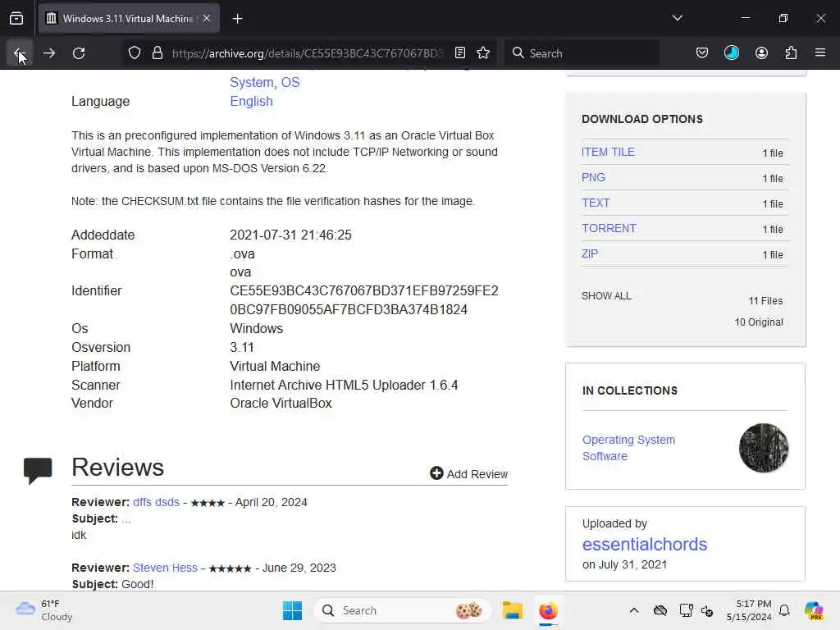Click the Identifier hash value

[363, 300]
